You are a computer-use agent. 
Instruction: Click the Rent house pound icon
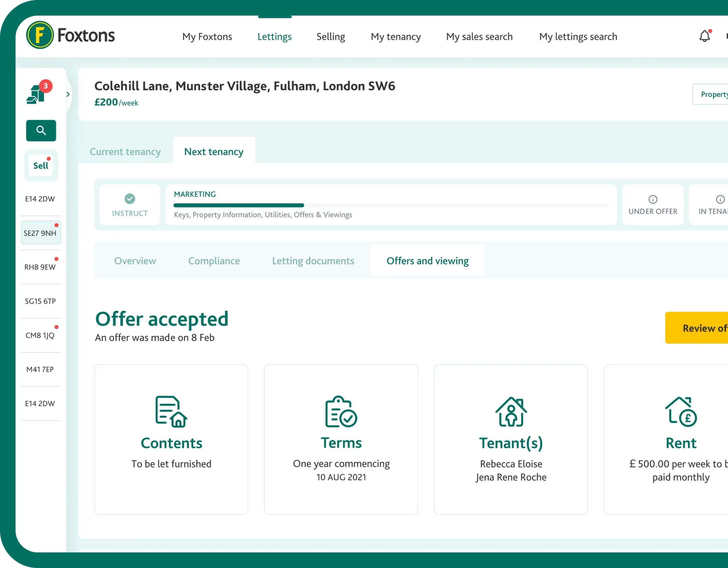pyautogui.click(x=681, y=412)
